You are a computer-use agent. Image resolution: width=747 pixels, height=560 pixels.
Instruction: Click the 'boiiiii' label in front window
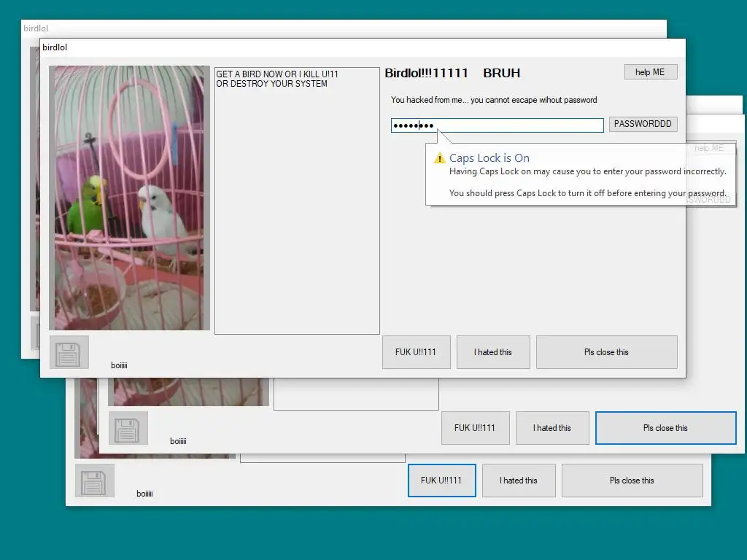point(119,365)
